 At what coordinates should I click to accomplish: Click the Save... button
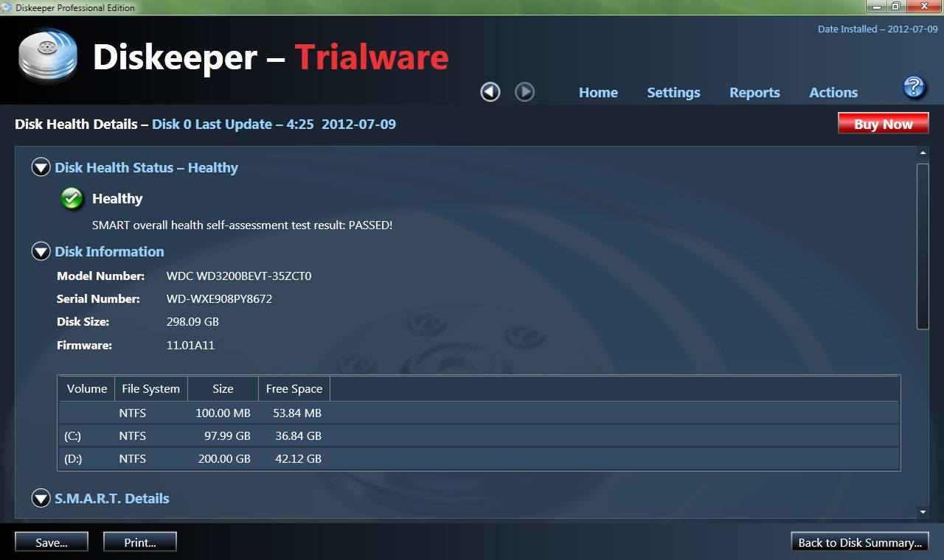click(52, 542)
